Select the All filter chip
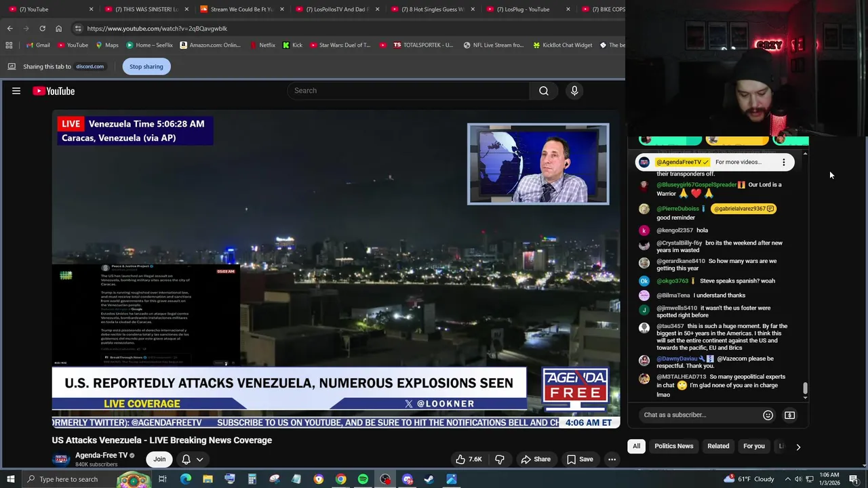The width and height of the screenshot is (868, 488). [x=636, y=447]
